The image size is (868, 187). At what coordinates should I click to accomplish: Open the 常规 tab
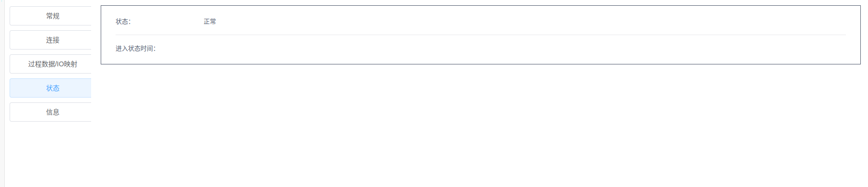click(x=50, y=16)
